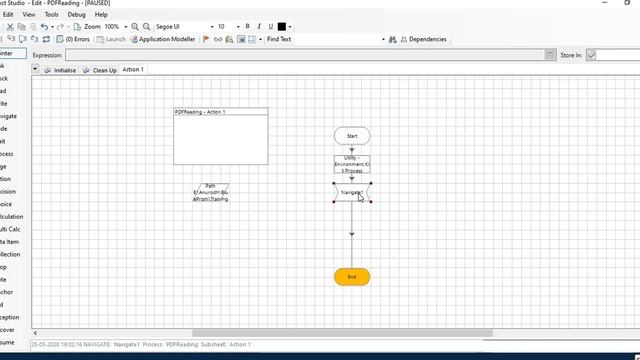Click the Step debug icon
The width and height of the screenshot is (640, 360).
(11, 39)
